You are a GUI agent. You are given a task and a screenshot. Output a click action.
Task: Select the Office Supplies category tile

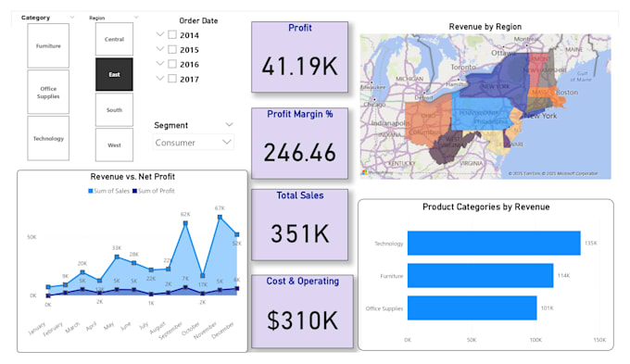coord(48,92)
